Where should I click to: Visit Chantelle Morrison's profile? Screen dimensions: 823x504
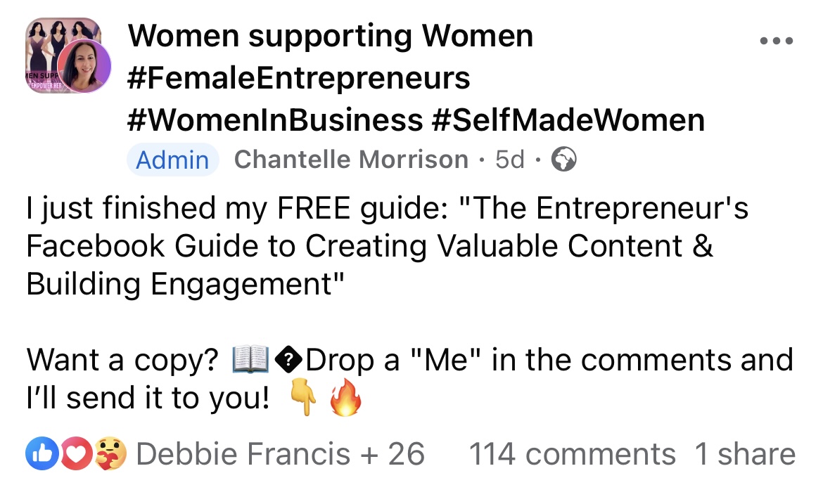(x=351, y=160)
